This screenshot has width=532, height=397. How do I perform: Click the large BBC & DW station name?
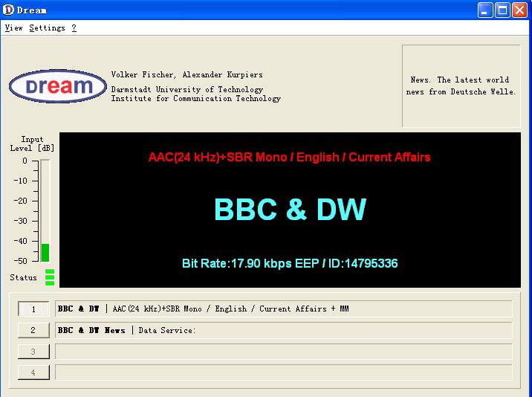click(x=290, y=210)
